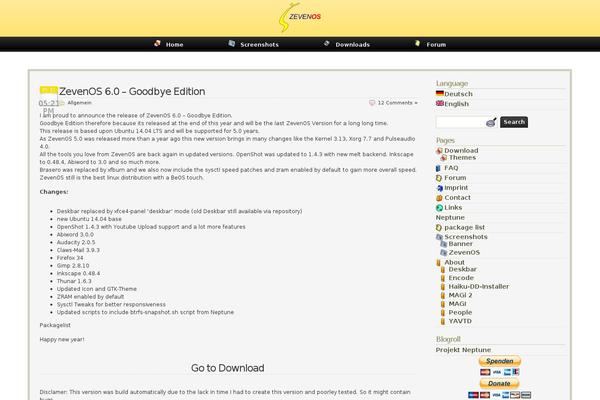Open the Screenshots menu item
The height and width of the screenshot is (400, 600).
point(259,44)
